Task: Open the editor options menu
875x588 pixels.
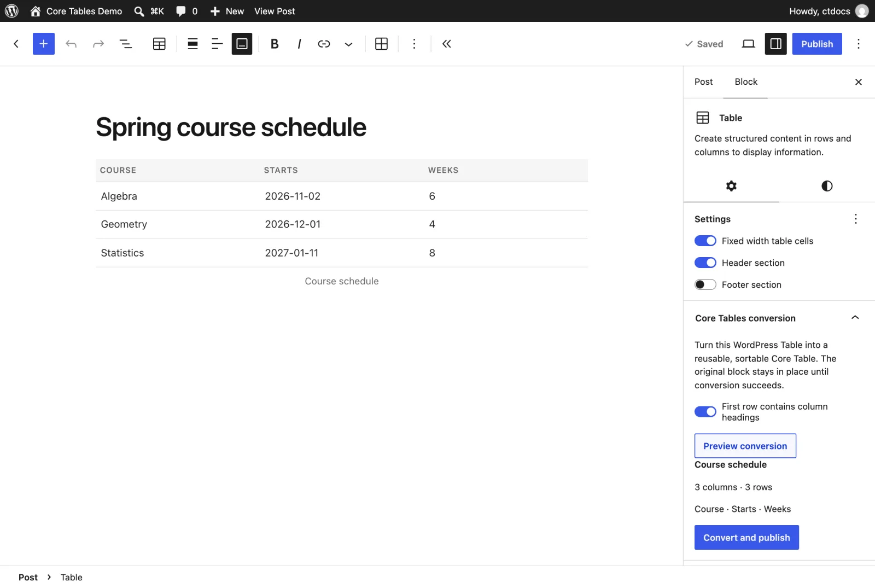Action: [x=859, y=44]
